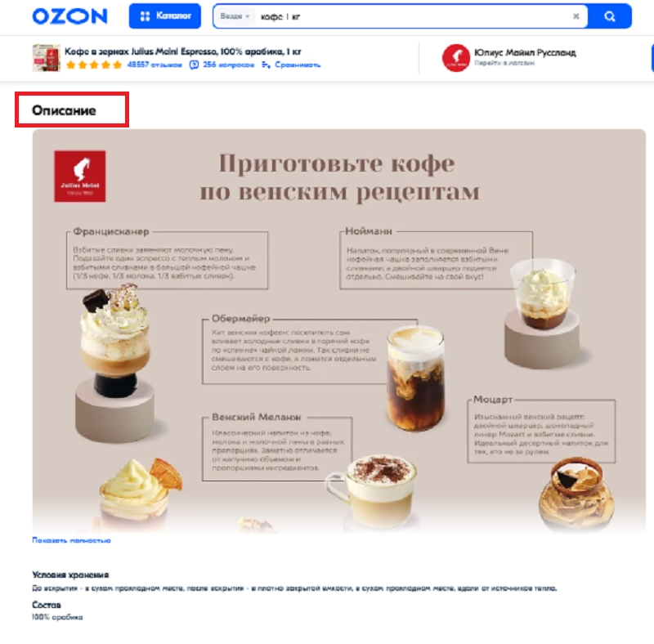
Task: Click the Julius Meinl red store logo
Action: pyautogui.click(x=456, y=58)
